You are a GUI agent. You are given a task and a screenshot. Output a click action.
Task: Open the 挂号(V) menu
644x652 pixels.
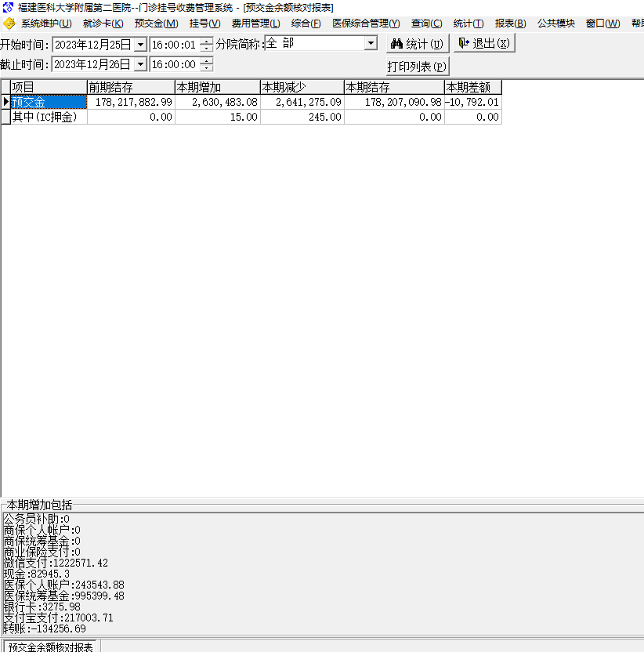pos(205,24)
